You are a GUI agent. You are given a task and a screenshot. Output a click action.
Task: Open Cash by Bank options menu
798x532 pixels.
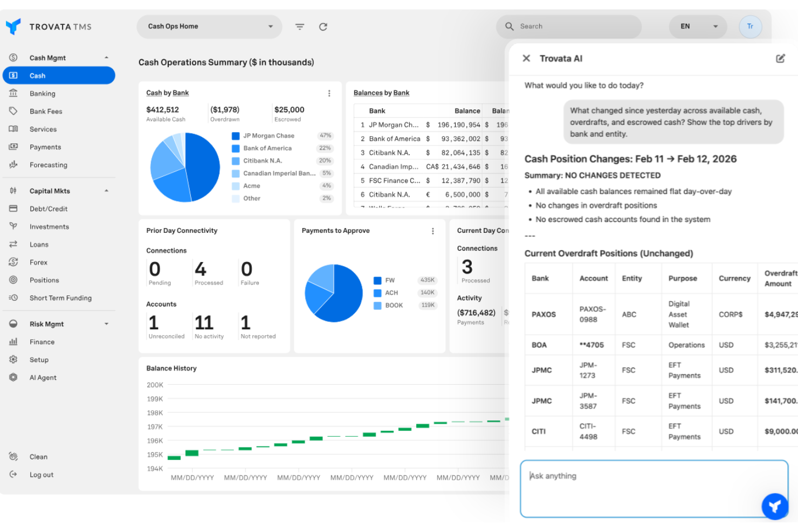pyautogui.click(x=329, y=93)
